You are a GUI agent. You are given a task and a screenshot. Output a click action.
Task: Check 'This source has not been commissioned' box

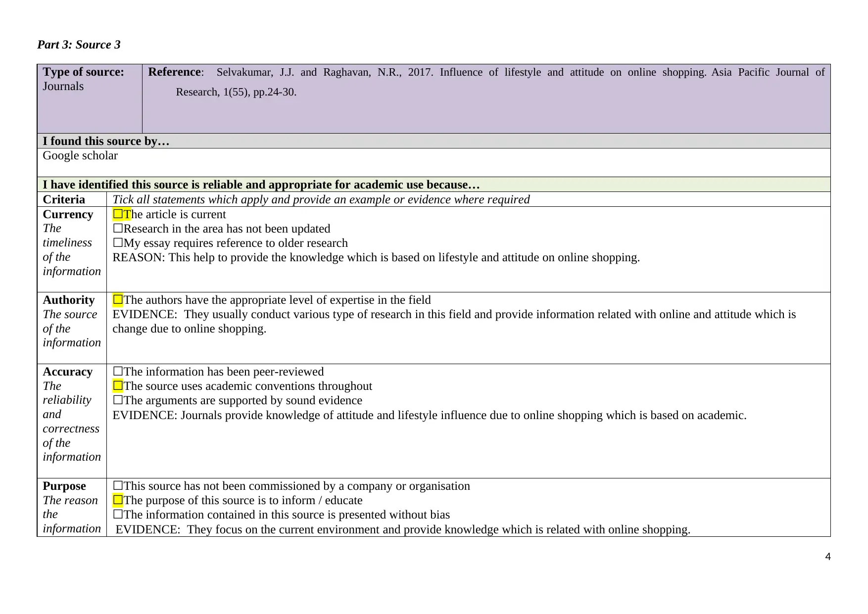click(x=118, y=486)
